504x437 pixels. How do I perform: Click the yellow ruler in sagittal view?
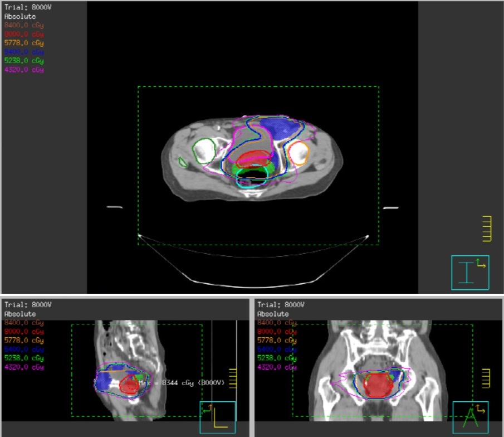(233, 378)
